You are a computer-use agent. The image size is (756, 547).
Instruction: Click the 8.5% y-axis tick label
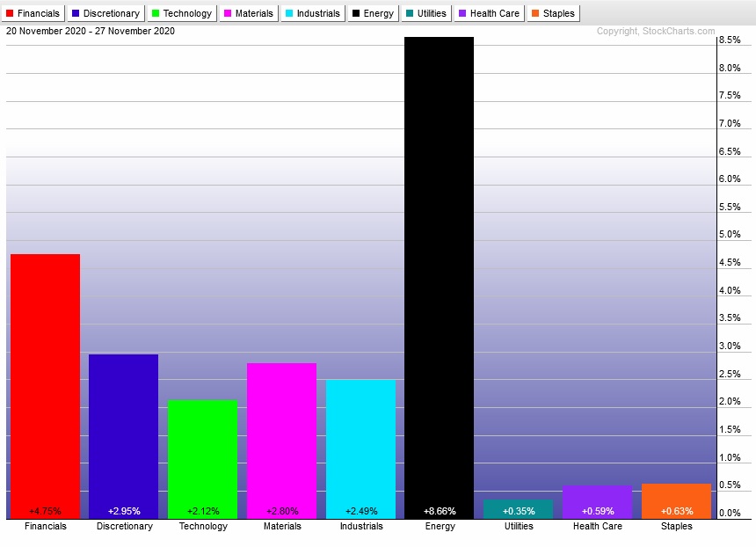click(x=730, y=40)
